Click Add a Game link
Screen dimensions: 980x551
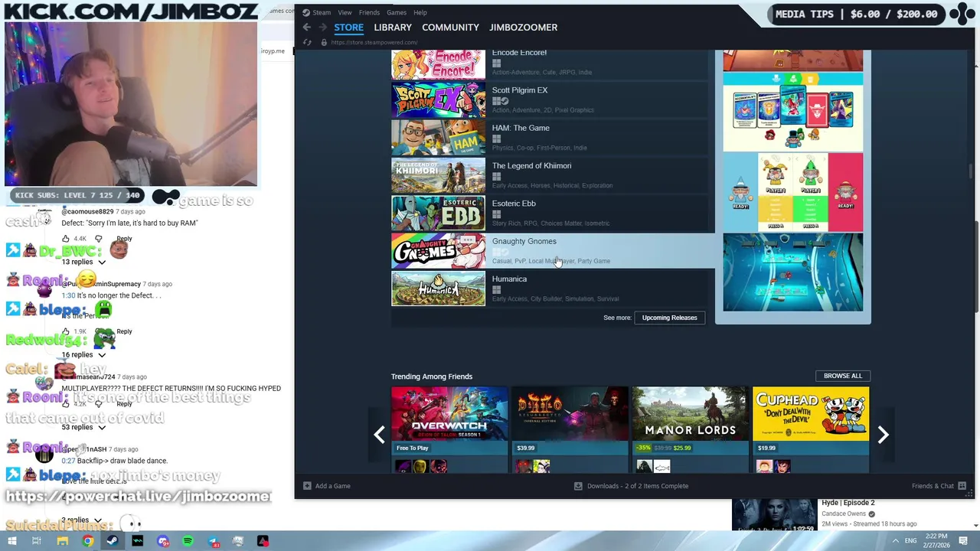point(332,486)
